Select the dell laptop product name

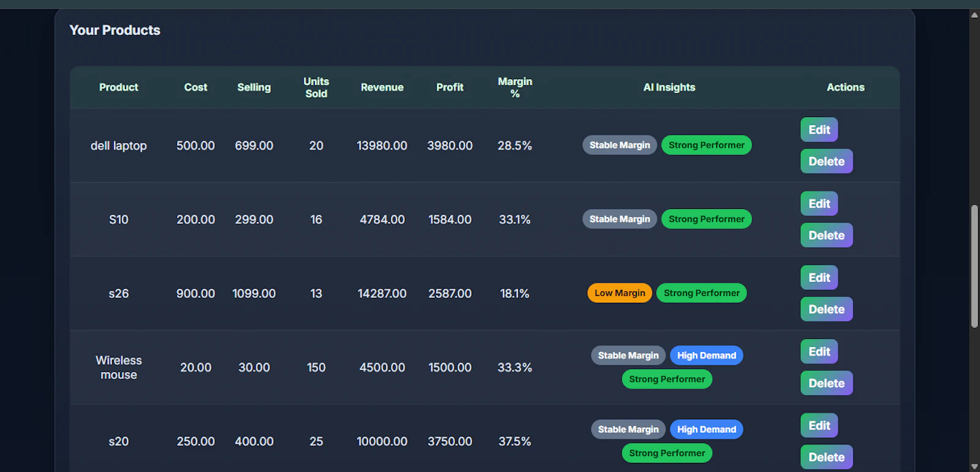[x=119, y=146]
